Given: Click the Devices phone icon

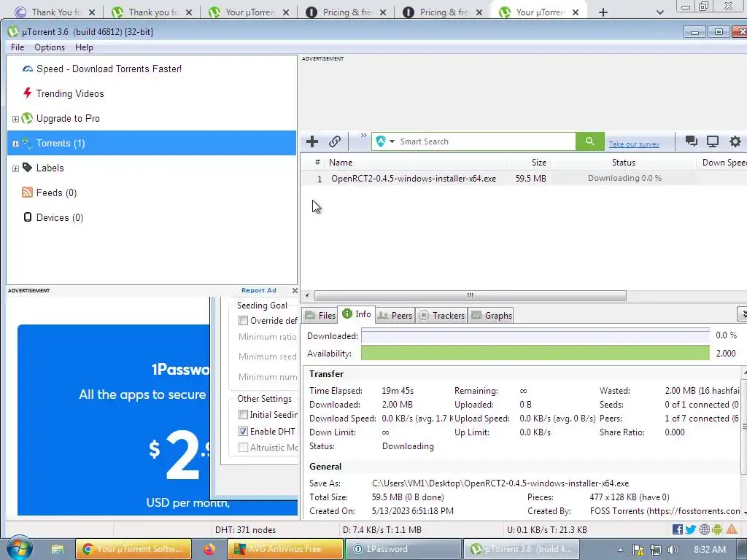Looking at the screenshot, I should (x=28, y=217).
